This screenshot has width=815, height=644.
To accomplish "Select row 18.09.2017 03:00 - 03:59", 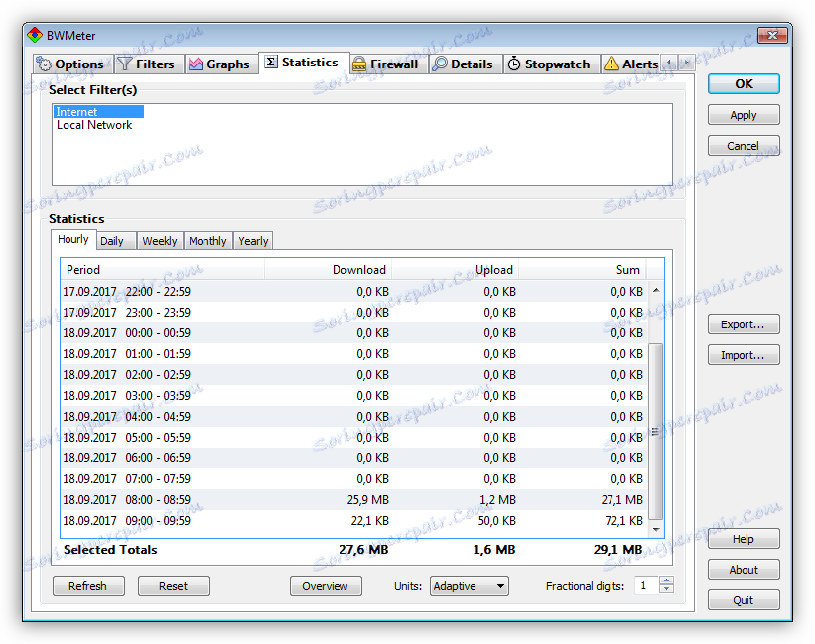I will 354,395.
